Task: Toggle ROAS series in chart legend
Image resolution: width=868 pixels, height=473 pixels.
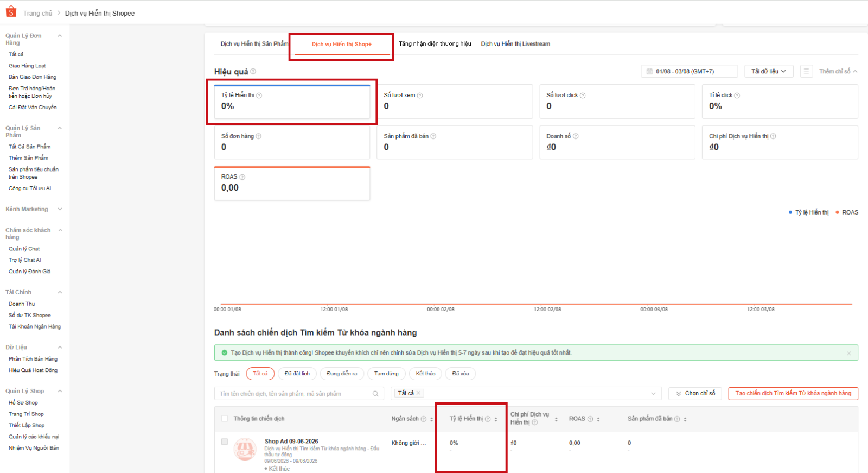Action: (847, 212)
